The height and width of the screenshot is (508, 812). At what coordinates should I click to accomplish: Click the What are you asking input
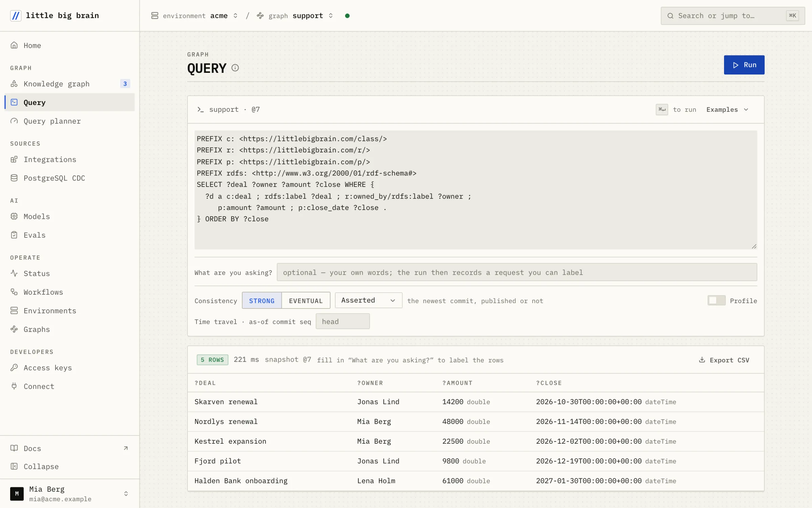[517, 272]
